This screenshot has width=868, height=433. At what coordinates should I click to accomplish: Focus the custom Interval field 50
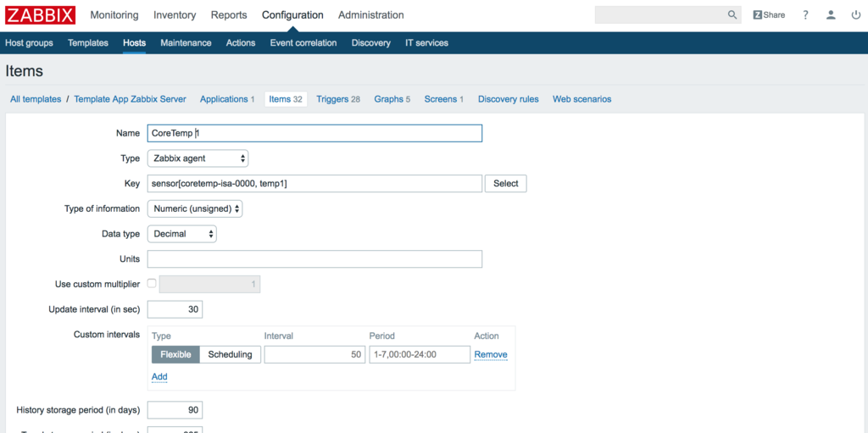pyautogui.click(x=314, y=354)
